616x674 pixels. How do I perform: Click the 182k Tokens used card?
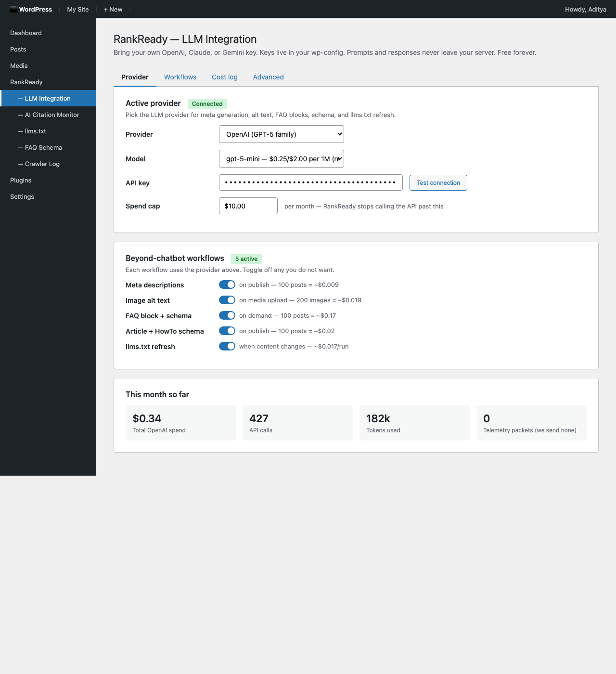point(414,423)
